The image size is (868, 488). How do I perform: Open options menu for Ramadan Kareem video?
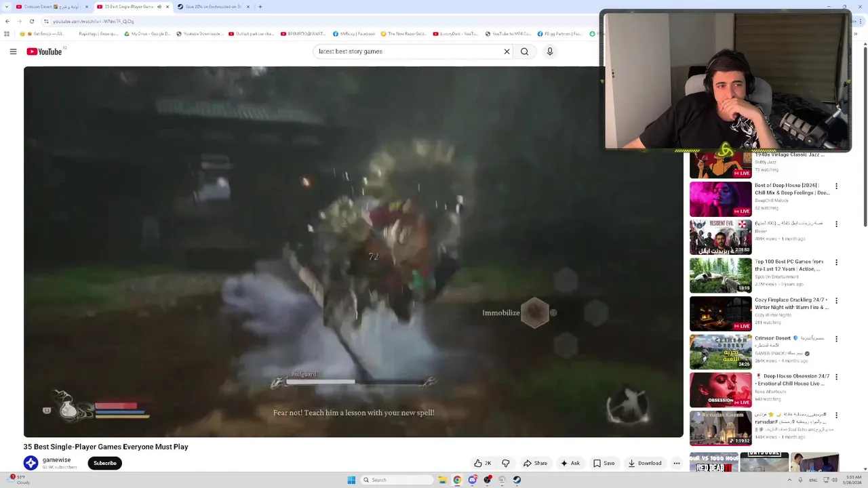836,415
